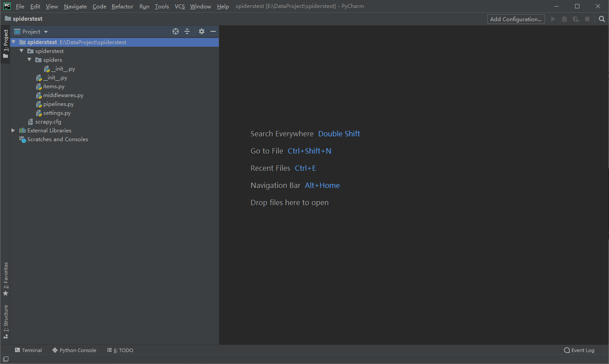Open the Navigate menu
The height and width of the screenshot is (364, 609).
click(75, 7)
